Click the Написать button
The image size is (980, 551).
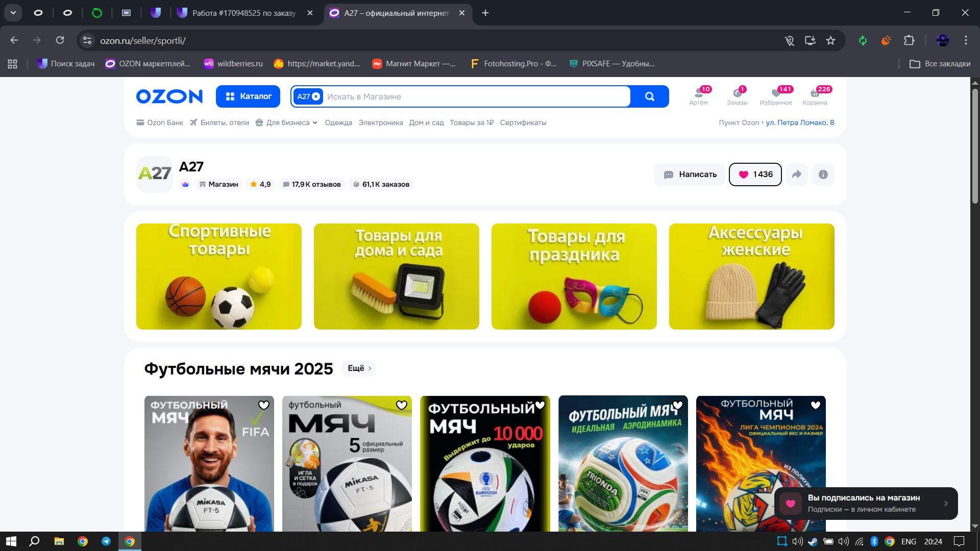click(x=690, y=174)
